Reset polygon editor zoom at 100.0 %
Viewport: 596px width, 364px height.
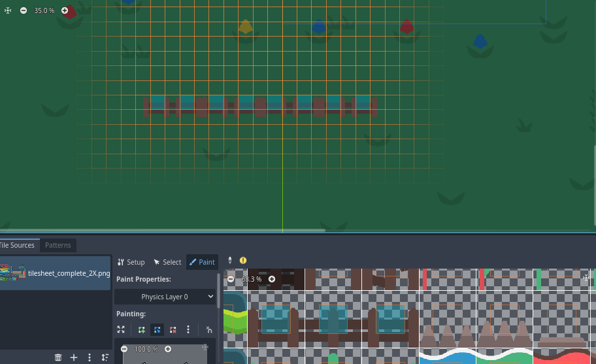click(x=146, y=349)
